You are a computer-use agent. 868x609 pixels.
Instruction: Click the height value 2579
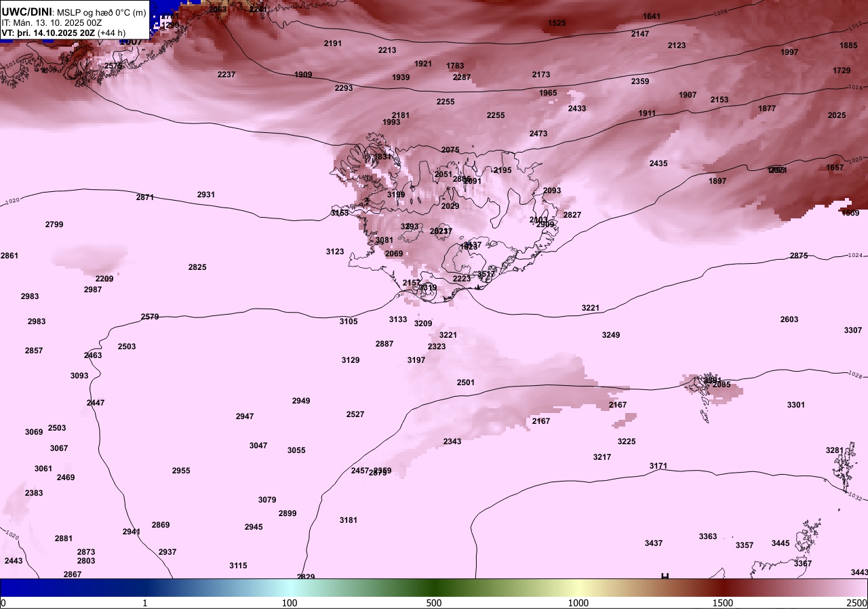pyautogui.click(x=150, y=317)
